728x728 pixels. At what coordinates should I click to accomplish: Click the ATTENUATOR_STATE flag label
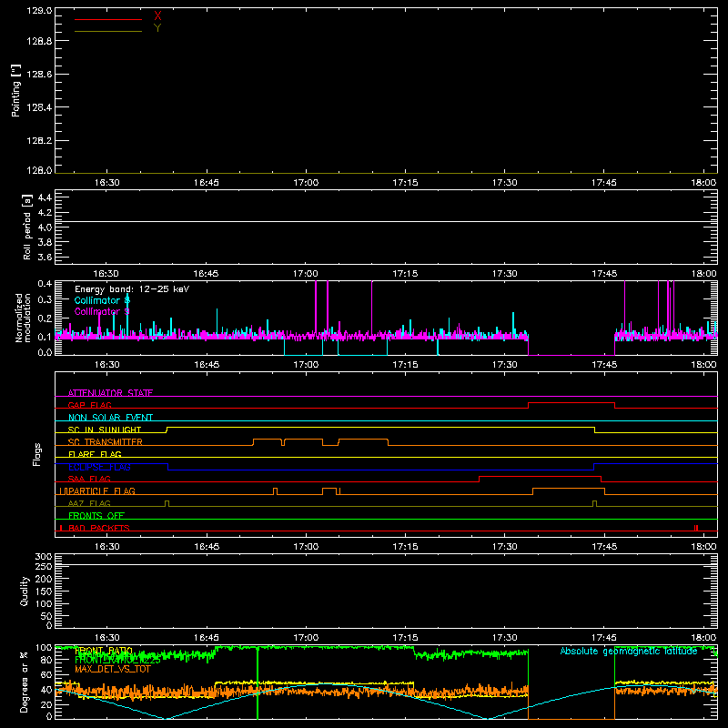coord(110,393)
